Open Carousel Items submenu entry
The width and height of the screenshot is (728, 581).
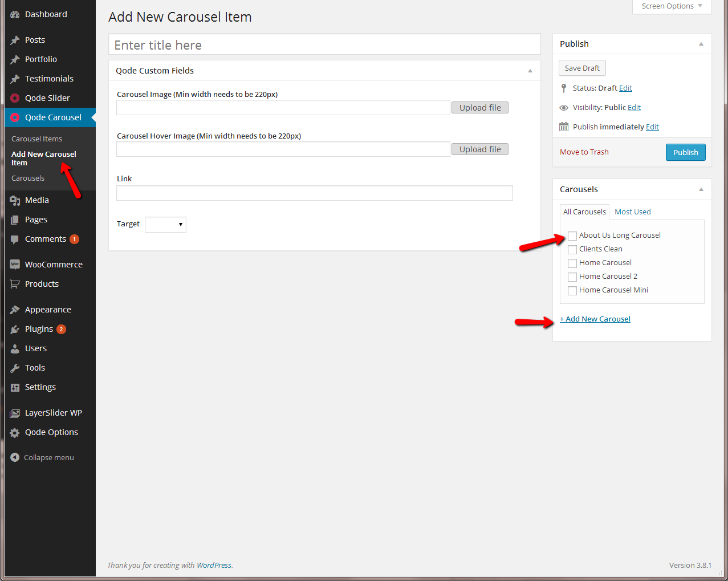tap(36, 139)
